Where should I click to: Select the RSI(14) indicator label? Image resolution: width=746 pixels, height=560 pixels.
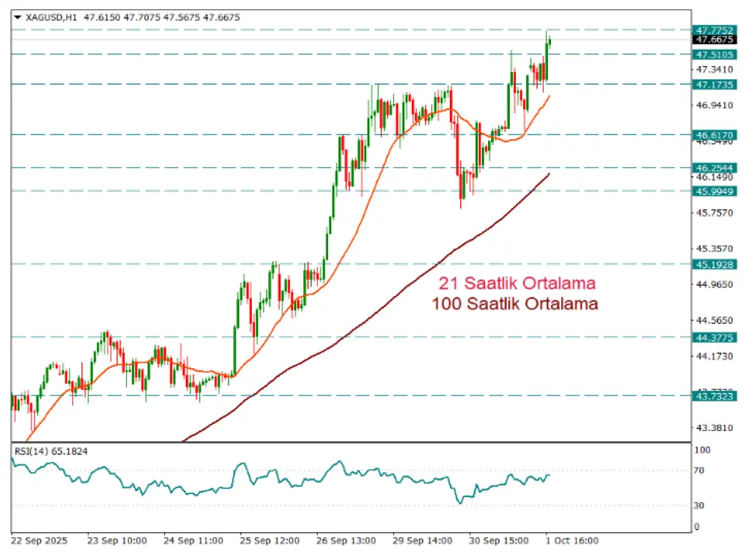[x=51, y=450]
